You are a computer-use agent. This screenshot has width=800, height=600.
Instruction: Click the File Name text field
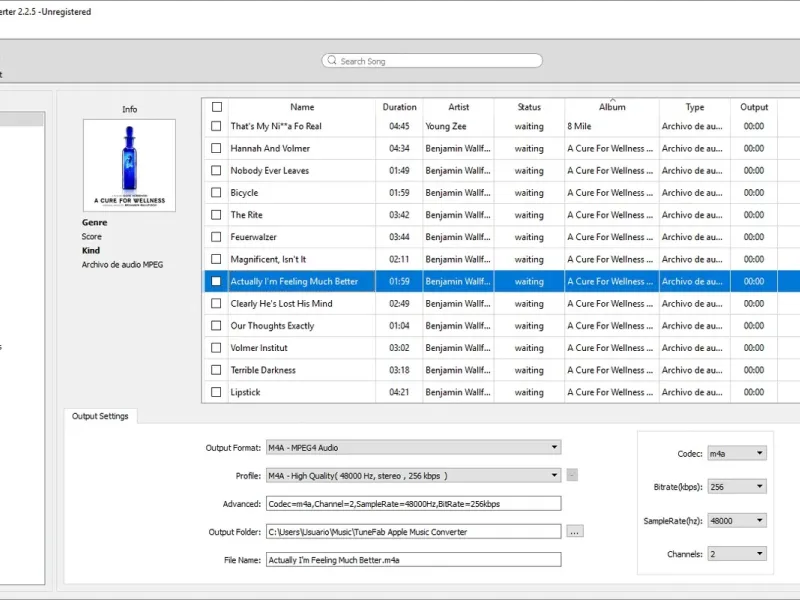[413, 560]
